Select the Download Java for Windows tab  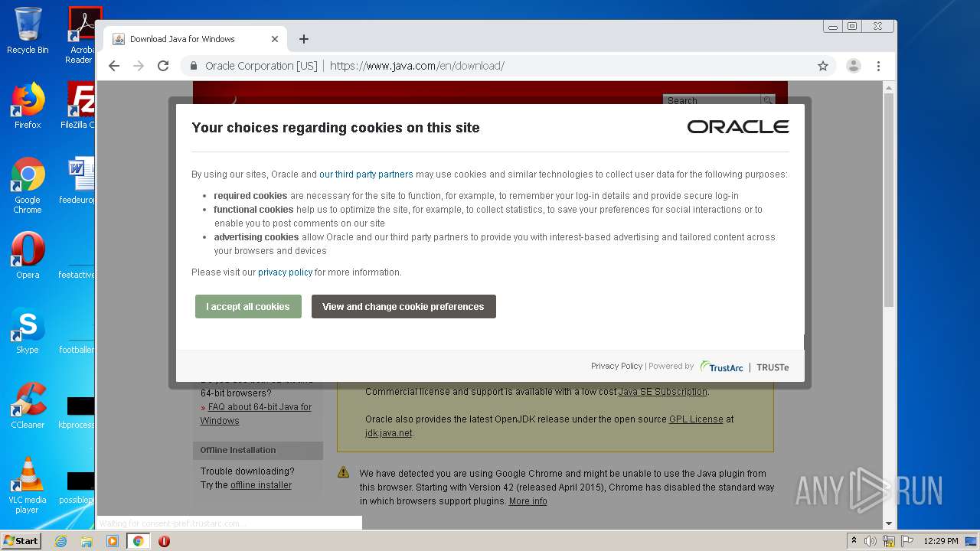pyautogui.click(x=195, y=39)
